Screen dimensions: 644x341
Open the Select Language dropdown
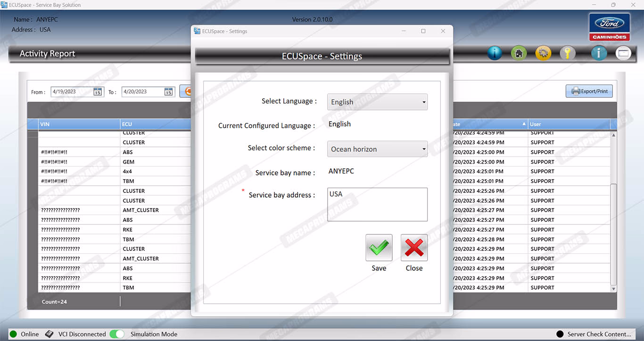point(377,102)
